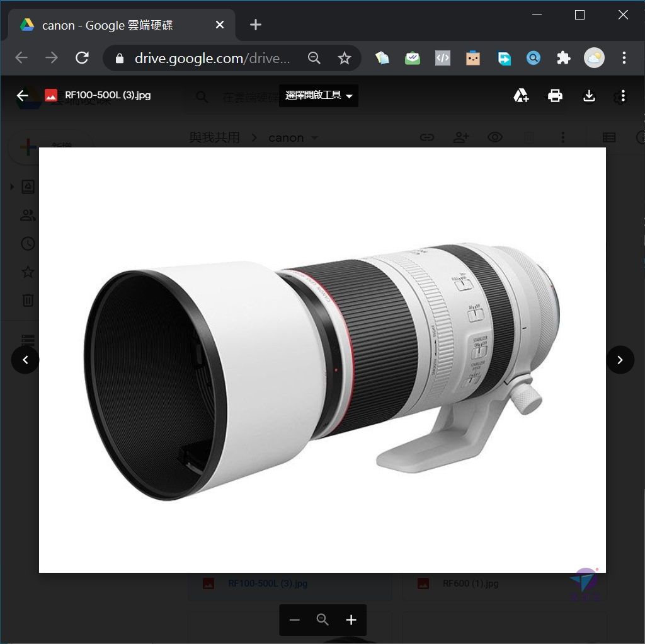Go back in the browser history
Screen dimensions: 645x644
(x=21, y=57)
